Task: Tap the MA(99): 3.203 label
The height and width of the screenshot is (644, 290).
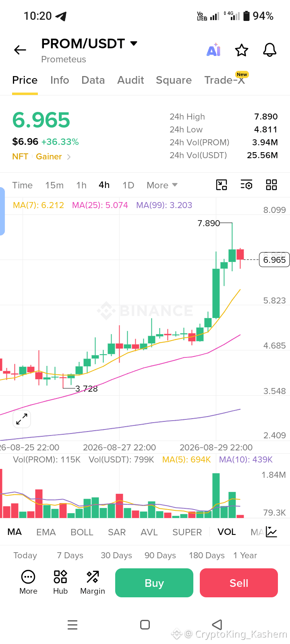Action: pyautogui.click(x=164, y=205)
